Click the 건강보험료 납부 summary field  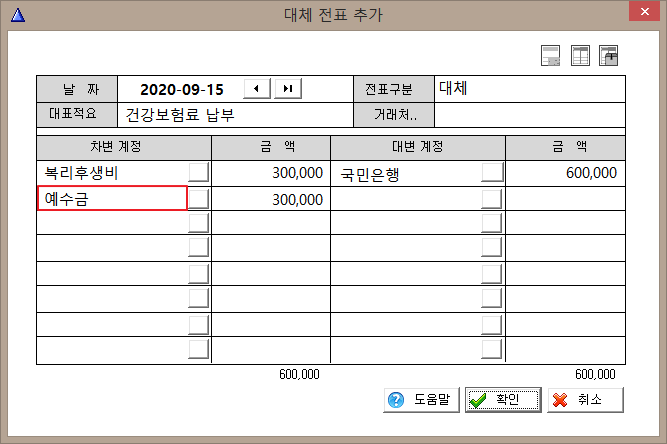click(235, 115)
